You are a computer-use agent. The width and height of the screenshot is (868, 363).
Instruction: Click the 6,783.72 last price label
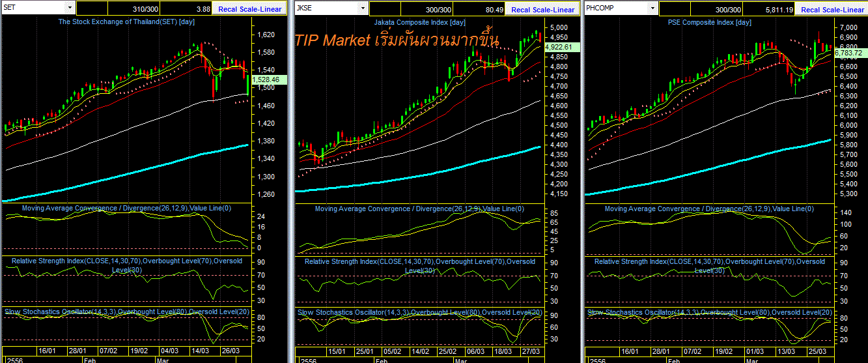click(x=851, y=53)
